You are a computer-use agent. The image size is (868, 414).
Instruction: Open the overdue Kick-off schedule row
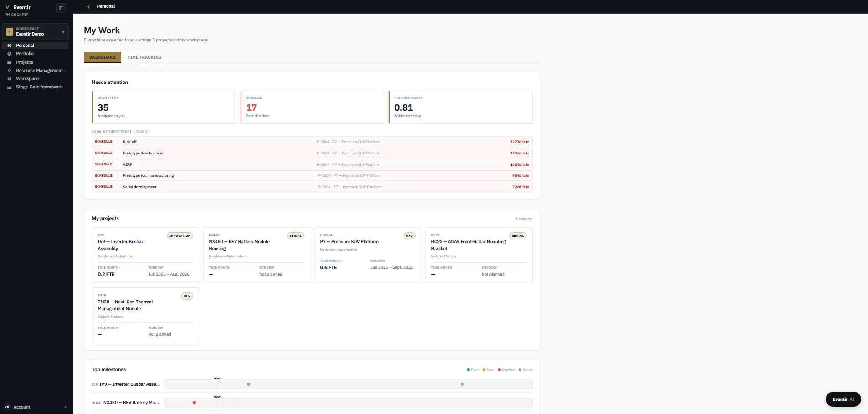click(x=312, y=142)
